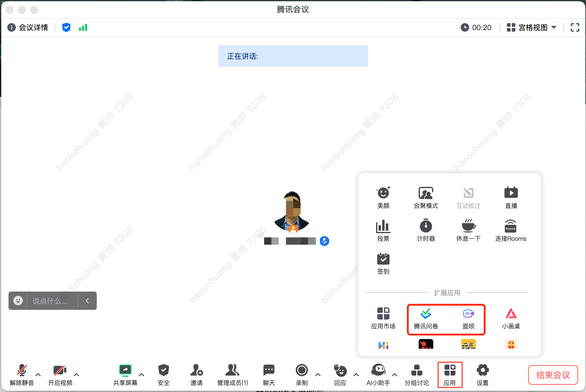586x392 pixels.
Task: Open the 聊天 chat panel
Action: [x=269, y=375]
